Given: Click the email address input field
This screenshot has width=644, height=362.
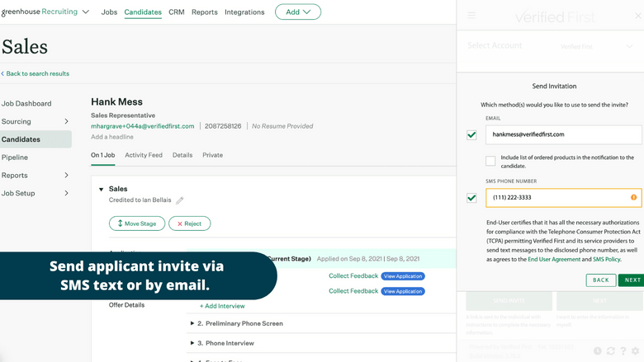Looking at the screenshot, I should pos(563,134).
